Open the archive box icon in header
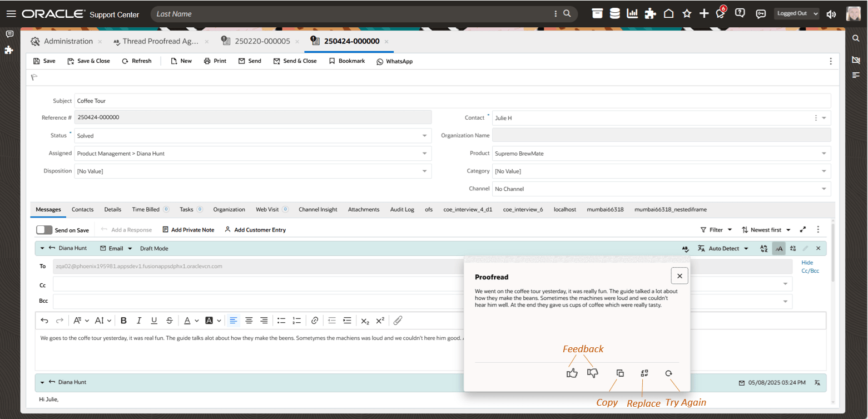868x419 pixels. tap(597, 13)
